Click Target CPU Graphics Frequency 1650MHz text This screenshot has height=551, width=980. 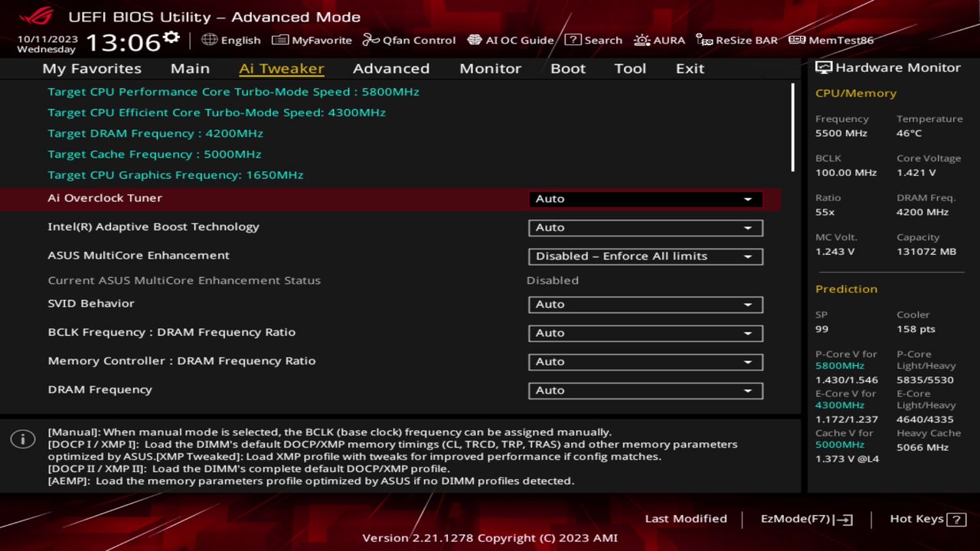pos(175,174)
